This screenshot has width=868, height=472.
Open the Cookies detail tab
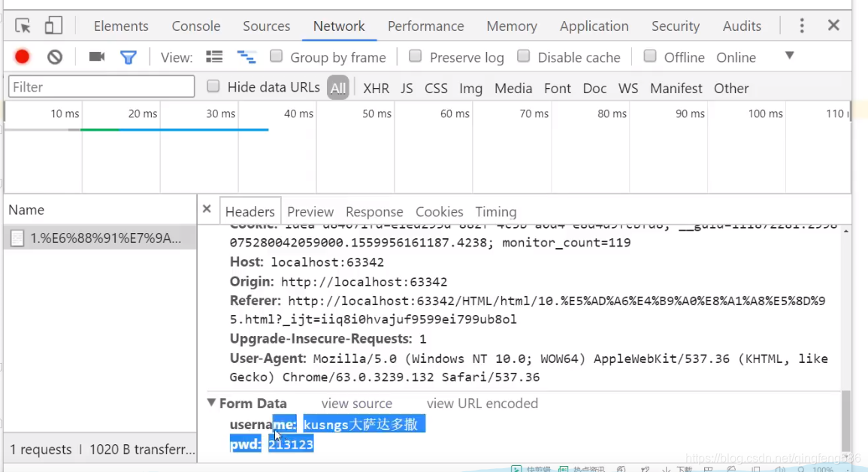coord(440,211)
